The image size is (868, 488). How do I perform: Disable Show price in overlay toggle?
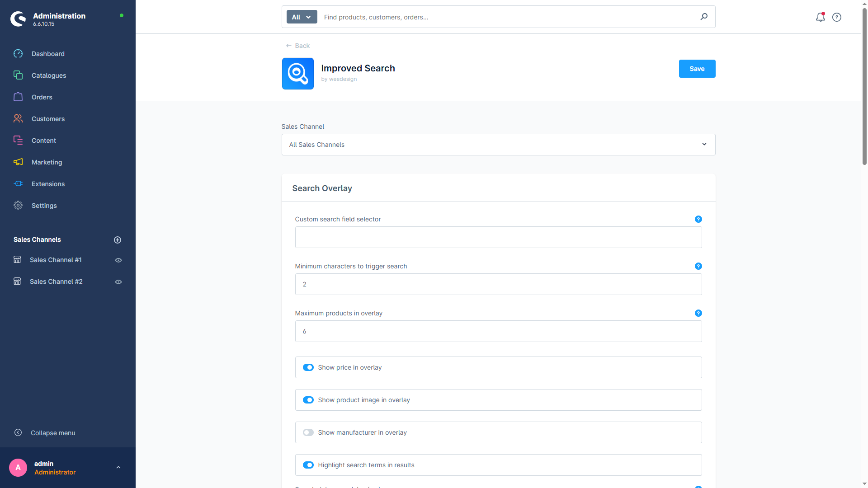coord(308,367)
